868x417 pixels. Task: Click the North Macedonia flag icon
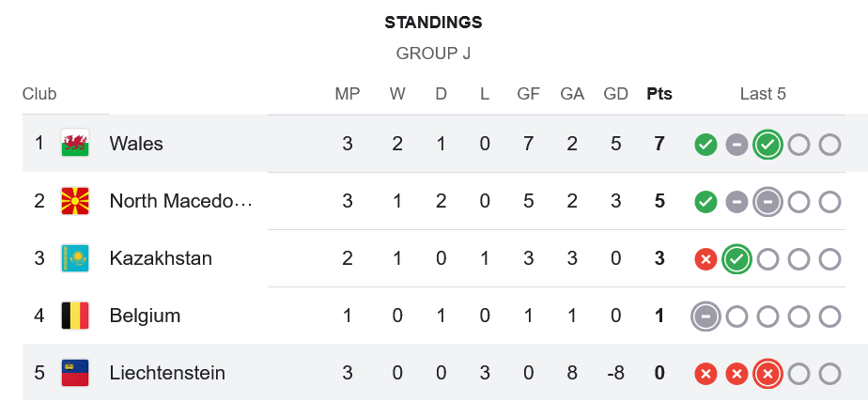tap(75, 201)
